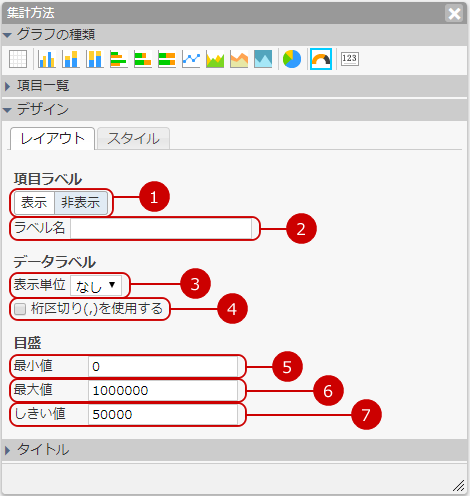Switch to the レイアウト tab
The height and width of the screenshot is (496, 470).
(x=53, y=139)
